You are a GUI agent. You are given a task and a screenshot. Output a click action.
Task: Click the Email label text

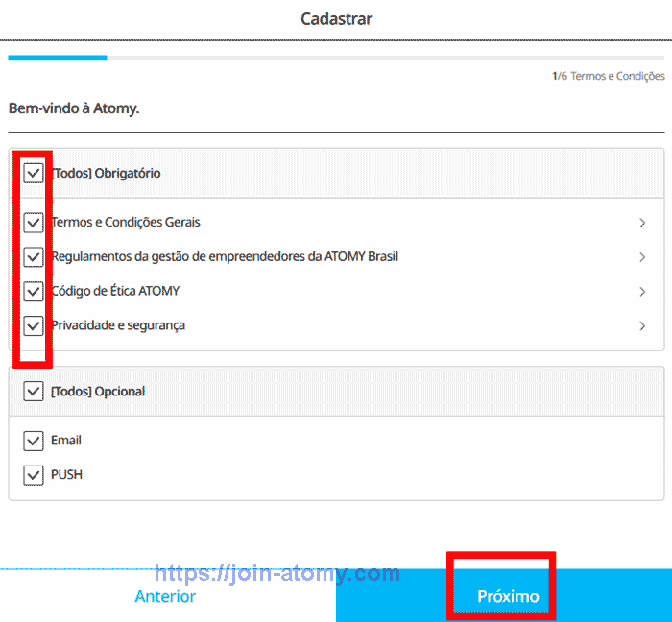pyautogui.click(x=66, y=441)
